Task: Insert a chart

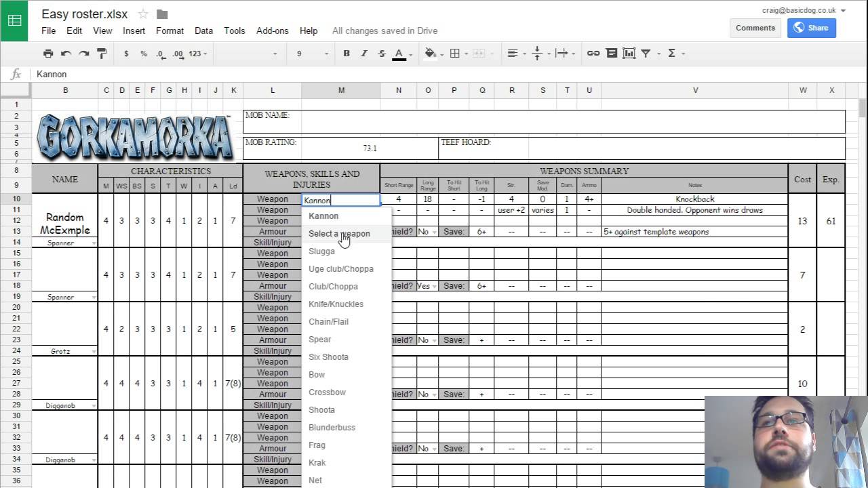Action: pyautogui.click(x=629, y=54)
